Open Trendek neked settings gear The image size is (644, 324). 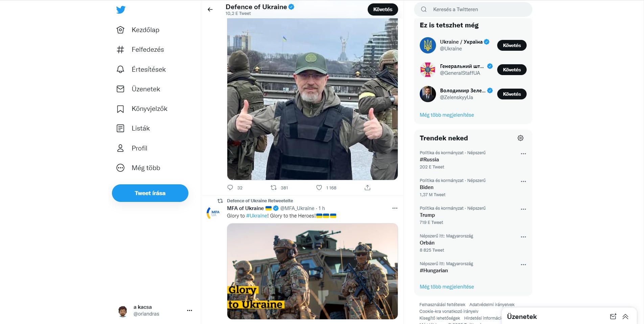point(521,138)
